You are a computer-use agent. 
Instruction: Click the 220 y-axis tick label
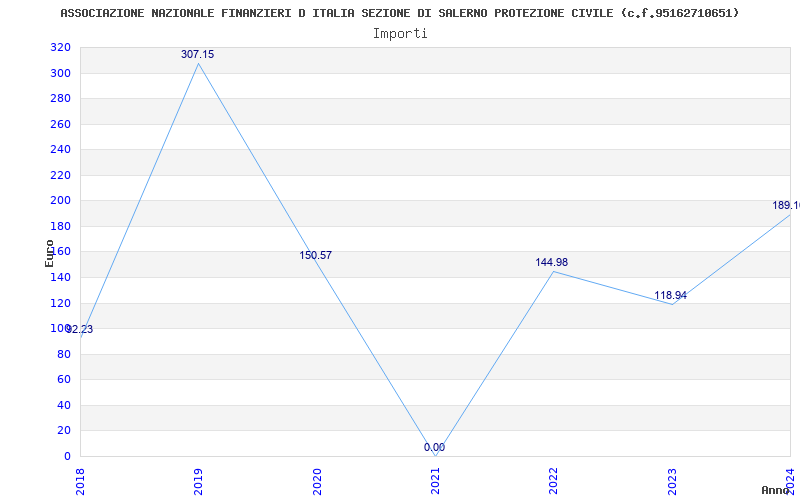pyautogui.click(x=60, y=175)
